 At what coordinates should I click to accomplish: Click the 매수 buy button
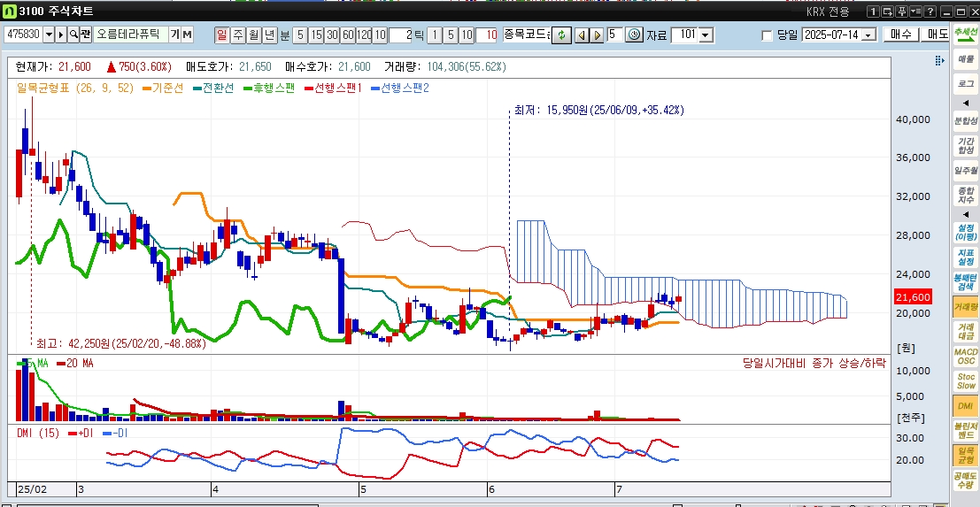[x=901, y=35]
